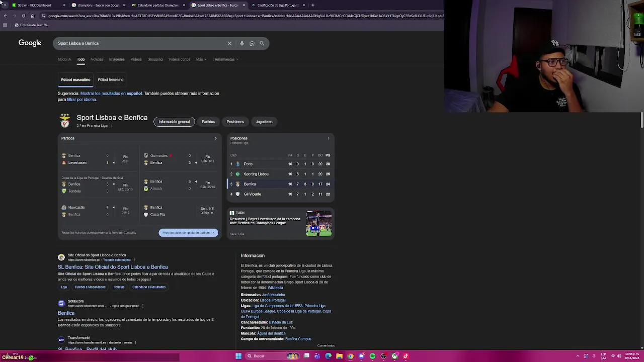Open Wikipedia link in Información
This screenshot has width=644, height=362.
275,288
